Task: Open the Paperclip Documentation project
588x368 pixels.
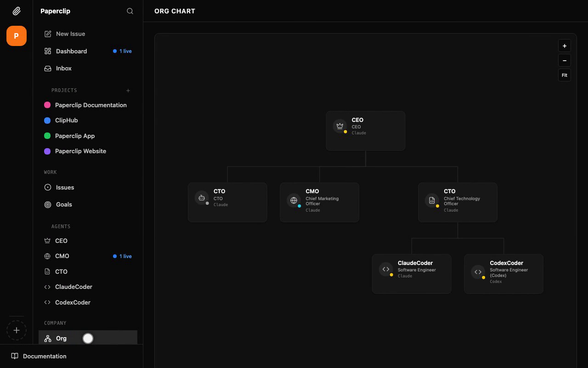Action: [x=88, y=105]
